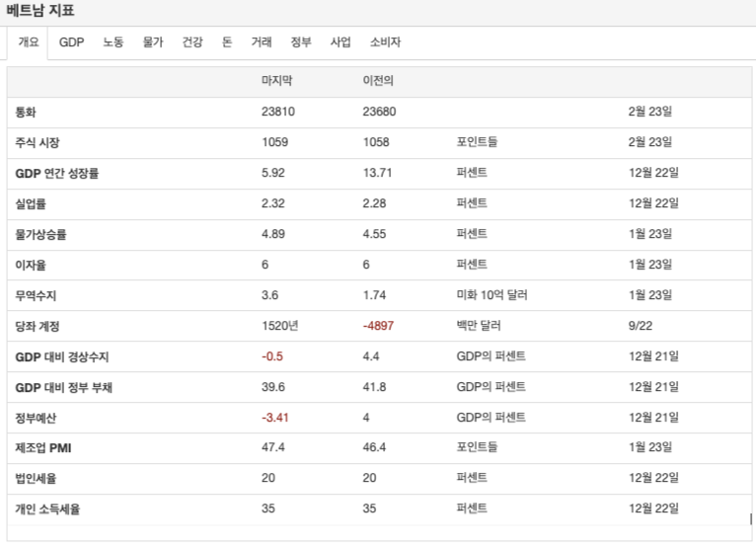Open the 소비자 tab

[385, 42]
